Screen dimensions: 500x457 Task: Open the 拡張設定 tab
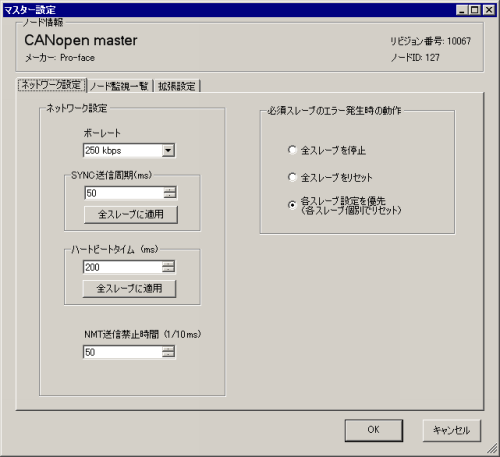click(177, 86)
